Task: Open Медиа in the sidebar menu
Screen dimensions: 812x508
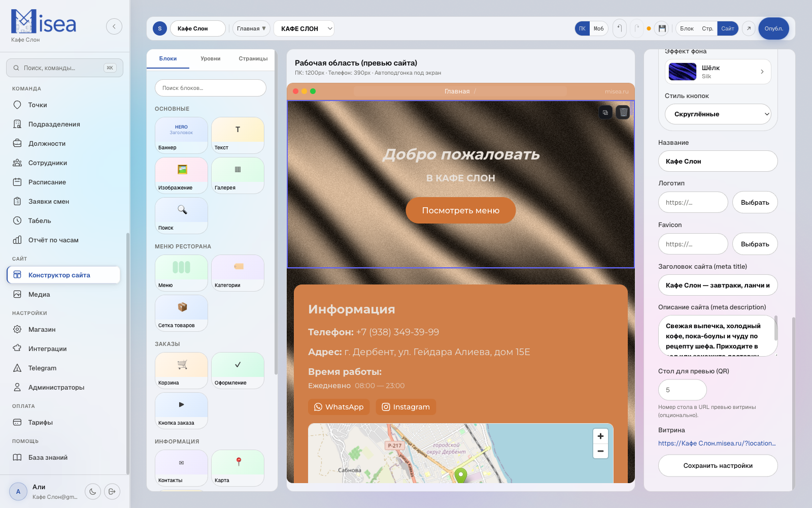Action: coord(39,295)
